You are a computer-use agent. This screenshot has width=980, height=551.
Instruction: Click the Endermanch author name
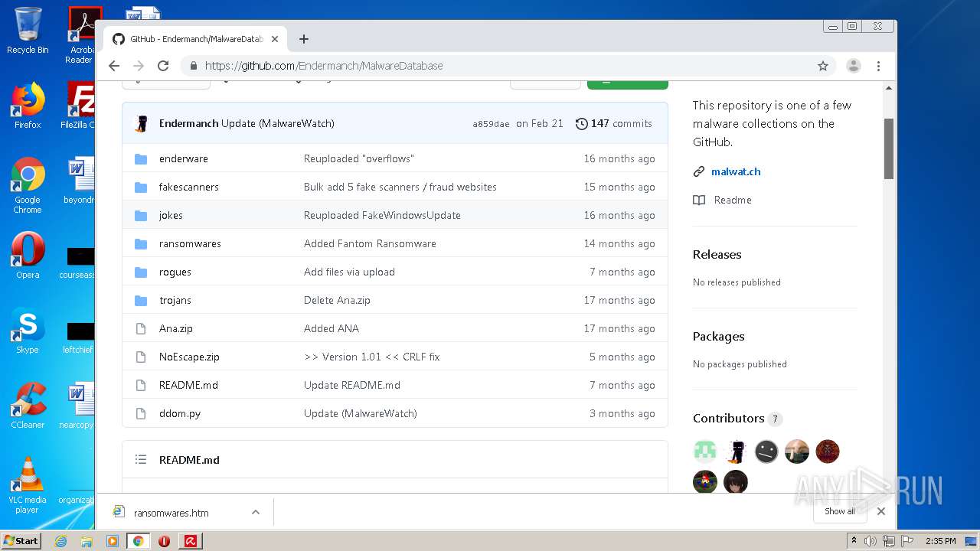point(188,123)
